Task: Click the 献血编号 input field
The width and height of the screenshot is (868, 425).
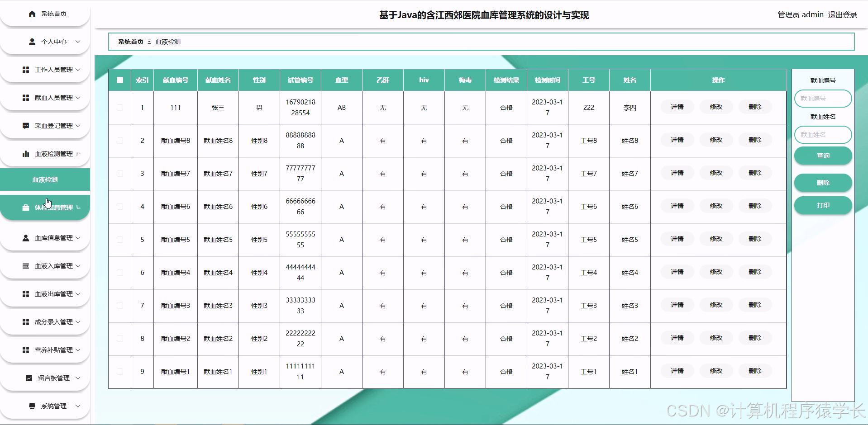Action: tap(822, 99)
